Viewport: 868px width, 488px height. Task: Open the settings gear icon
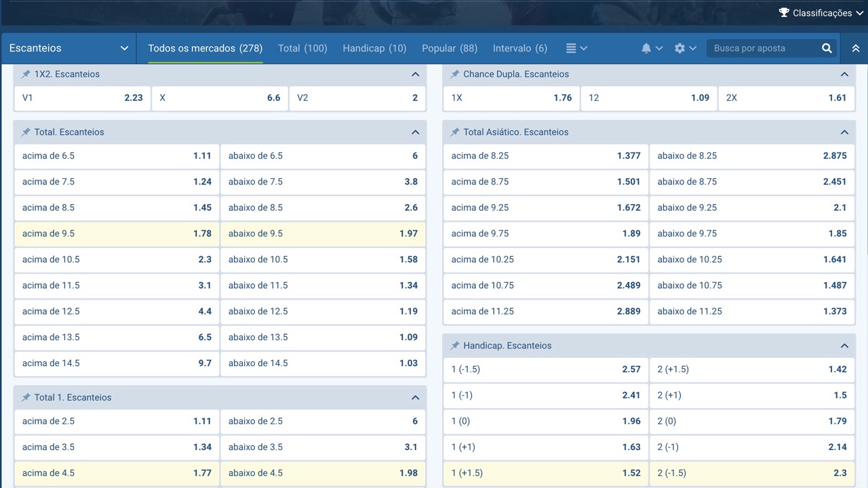coord(679,48)
